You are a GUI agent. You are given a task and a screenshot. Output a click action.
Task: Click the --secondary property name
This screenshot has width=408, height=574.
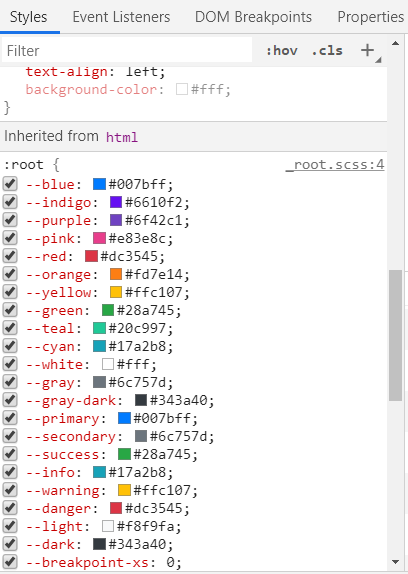[70, 436]
